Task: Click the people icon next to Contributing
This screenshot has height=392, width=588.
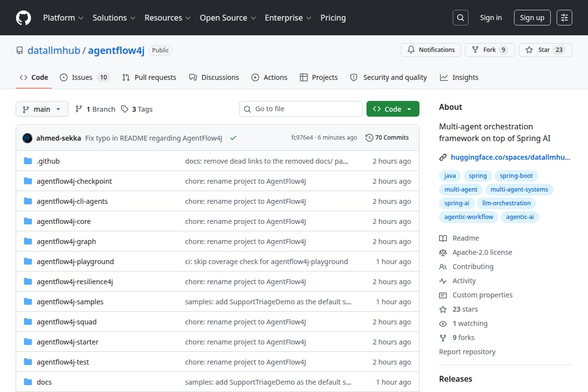Action: click(443, 267)
